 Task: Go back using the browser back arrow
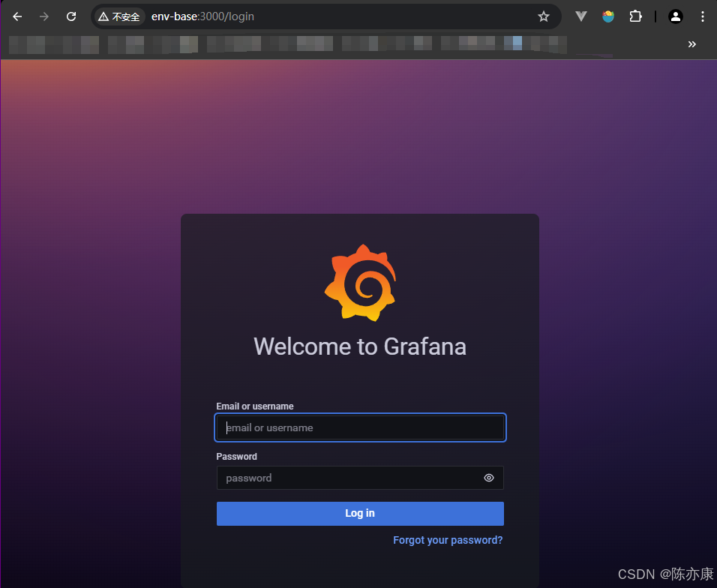tap(17, 17)
